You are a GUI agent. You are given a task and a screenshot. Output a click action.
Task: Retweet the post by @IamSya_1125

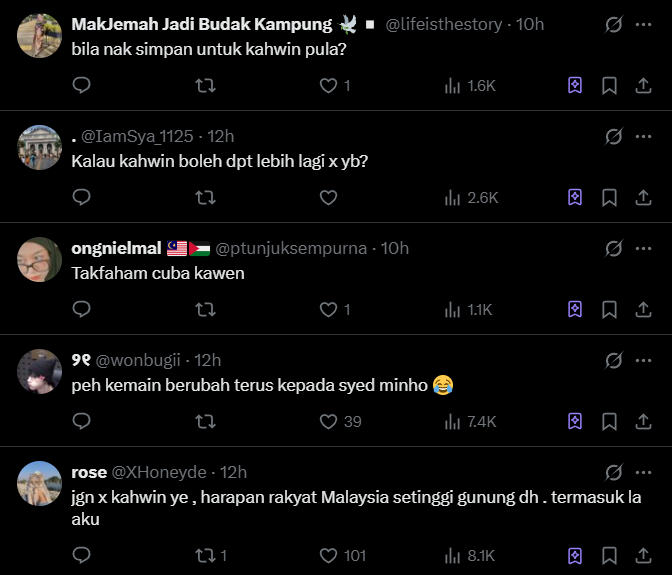click(x=205, y=198)
